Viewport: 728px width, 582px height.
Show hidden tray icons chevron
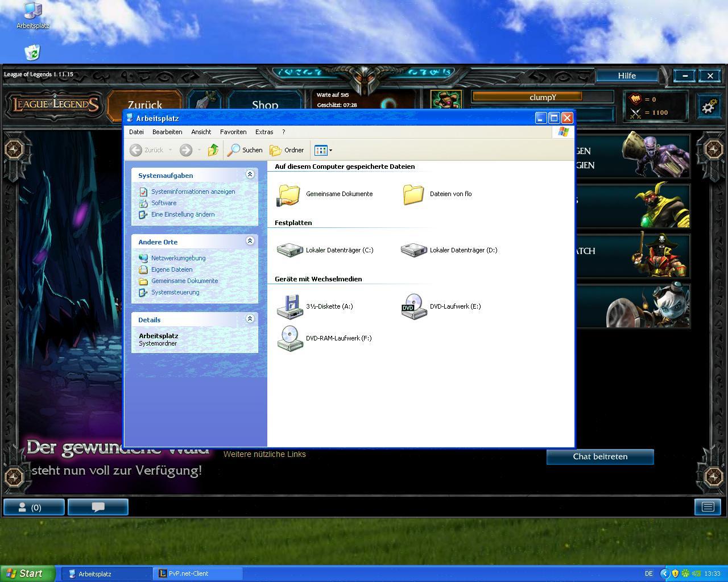point(664,573)
